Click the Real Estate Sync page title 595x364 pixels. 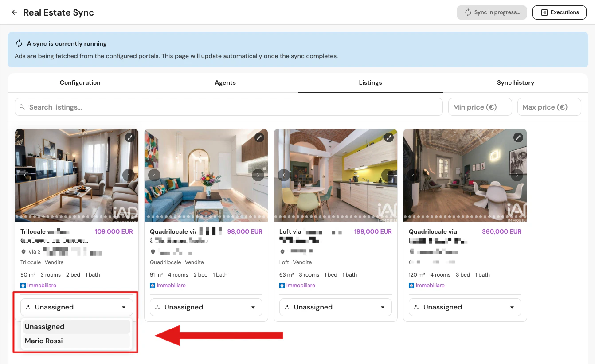[59, 12]
